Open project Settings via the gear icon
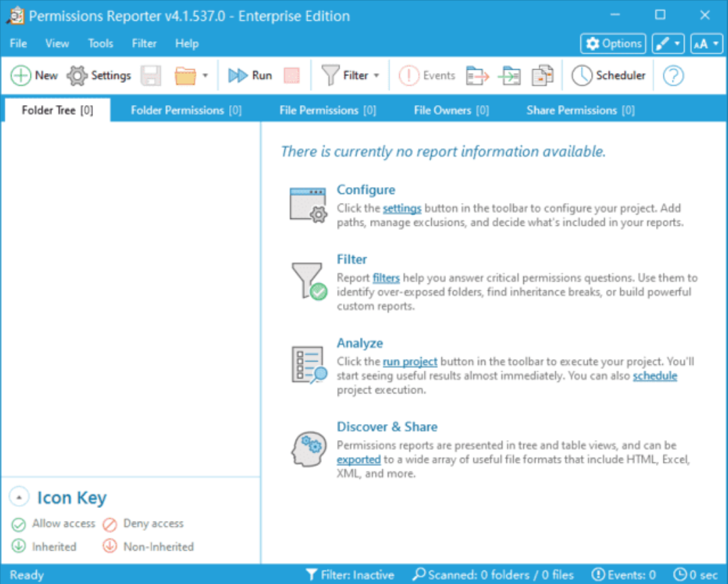 point(98,75)
